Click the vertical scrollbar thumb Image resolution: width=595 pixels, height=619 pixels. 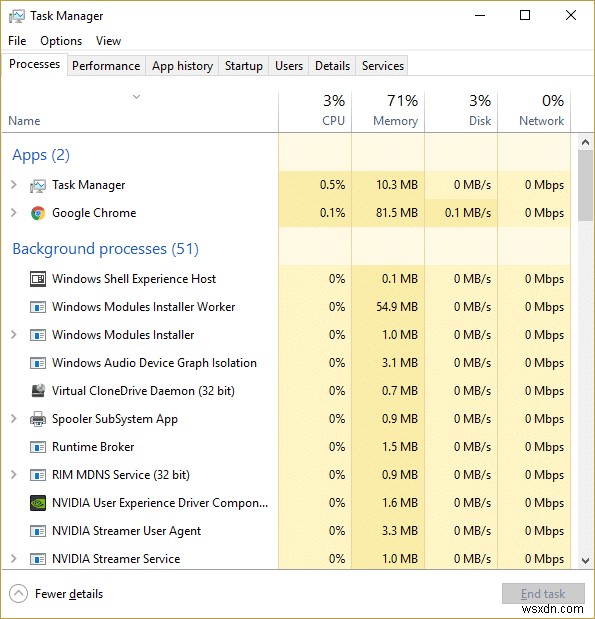coord(585,185)
